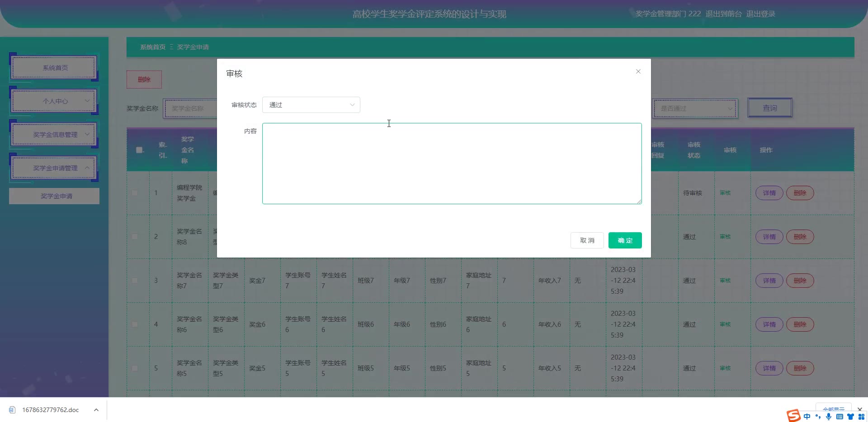The image size is (868, 422).
Task: Click the 学生账号5 cell
Action: click(298, 368)
